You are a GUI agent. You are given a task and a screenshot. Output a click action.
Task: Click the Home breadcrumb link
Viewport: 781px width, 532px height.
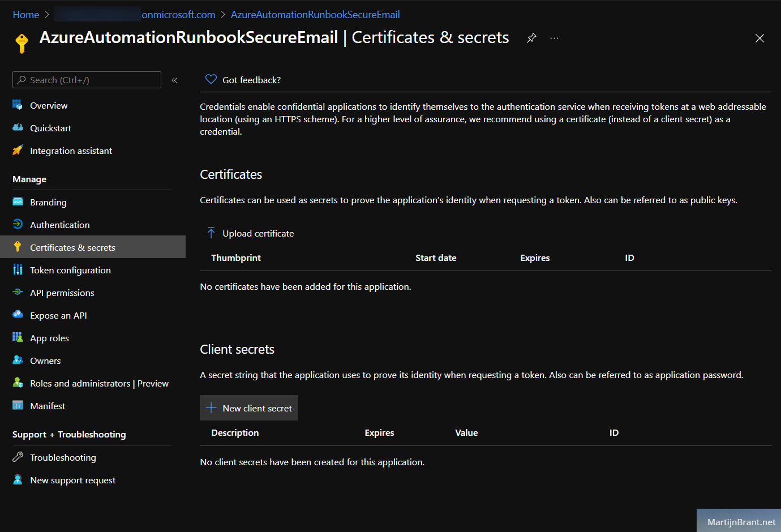click(26, 15)
